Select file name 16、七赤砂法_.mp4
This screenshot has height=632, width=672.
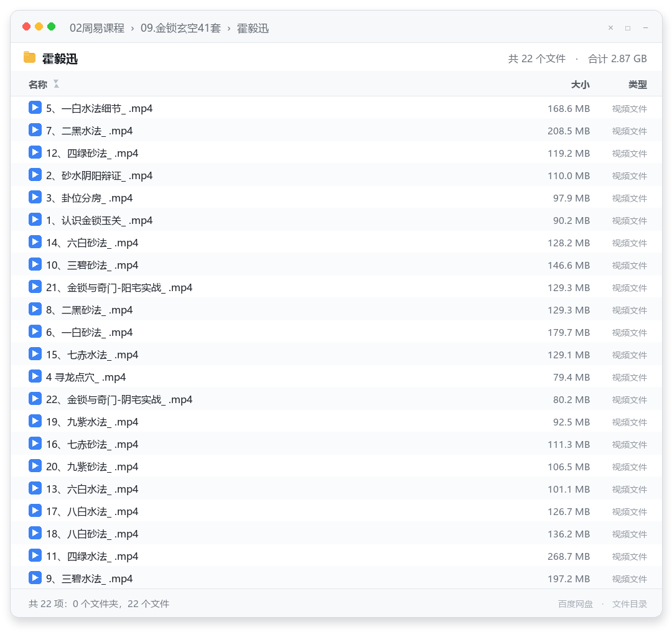92,445
